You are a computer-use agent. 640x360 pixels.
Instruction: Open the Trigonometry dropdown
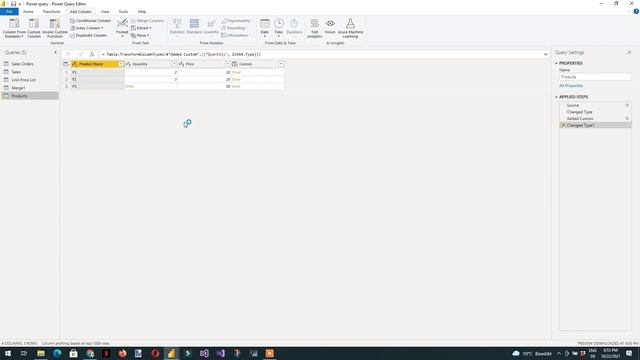tap(237, 20)
